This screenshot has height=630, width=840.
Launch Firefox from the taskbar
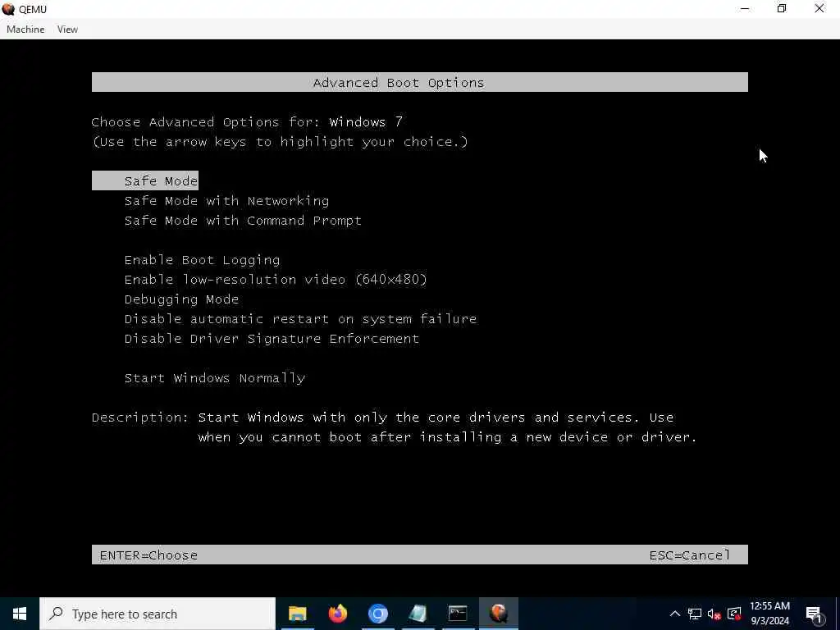pyautogui.click(x=337, y=614)
